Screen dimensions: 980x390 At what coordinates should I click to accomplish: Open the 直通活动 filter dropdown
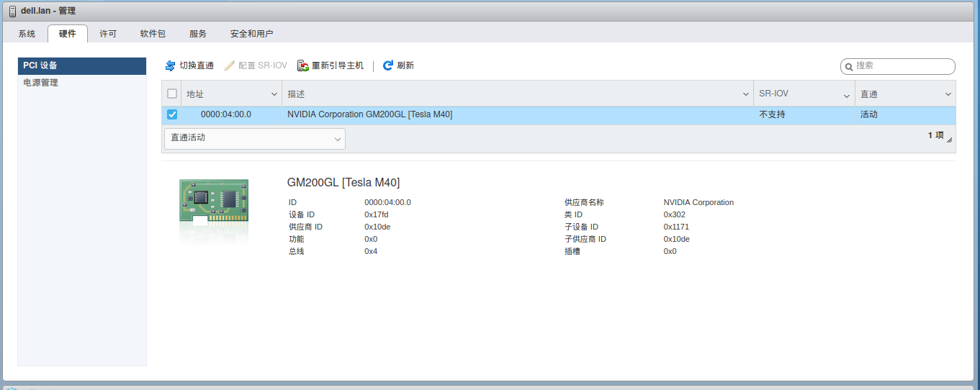(x=255, y=139)
